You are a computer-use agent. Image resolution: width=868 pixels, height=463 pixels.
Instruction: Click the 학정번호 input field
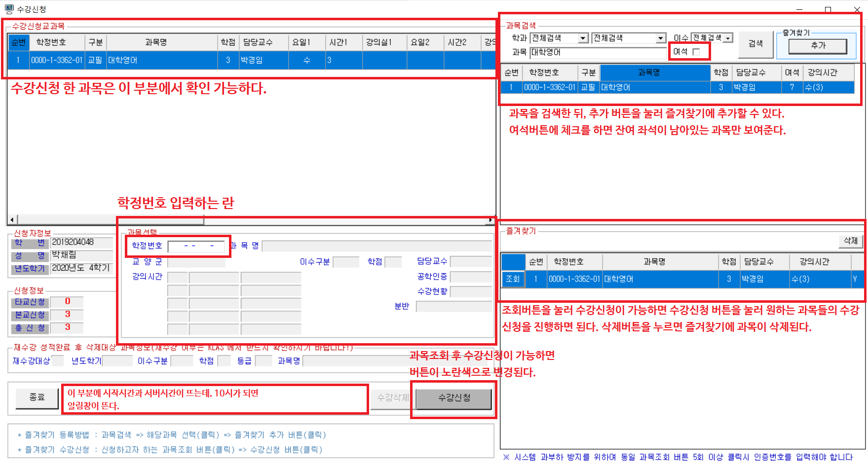(196, 246)
